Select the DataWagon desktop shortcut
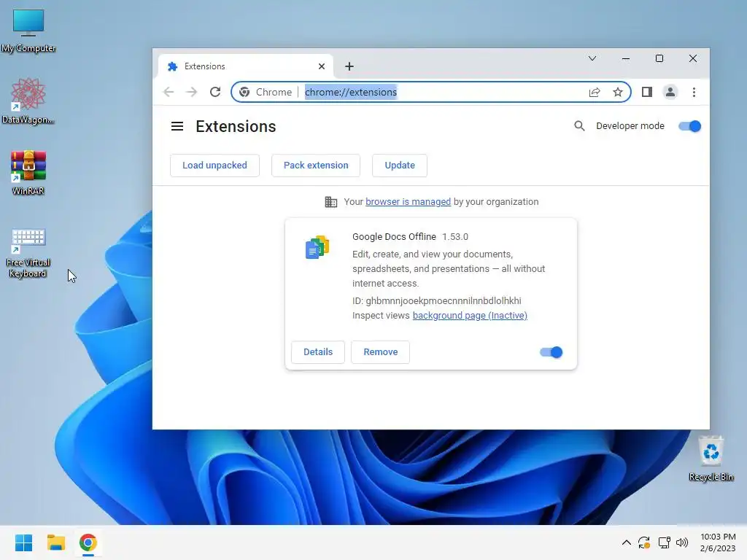This screenshot has height=560, width=747. click(28, 101)
